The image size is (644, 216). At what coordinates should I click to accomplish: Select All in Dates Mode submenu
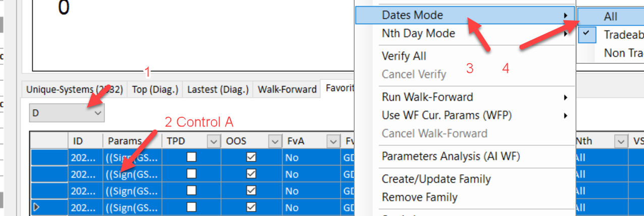click(610, 17)
